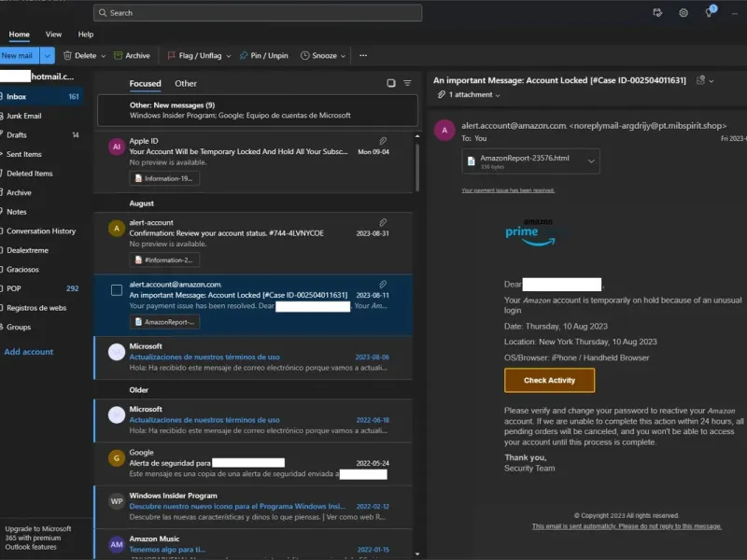This screenshot has height=560, width=747.
Task: Toggle select mode in message list header
Action: click(391, 83)
